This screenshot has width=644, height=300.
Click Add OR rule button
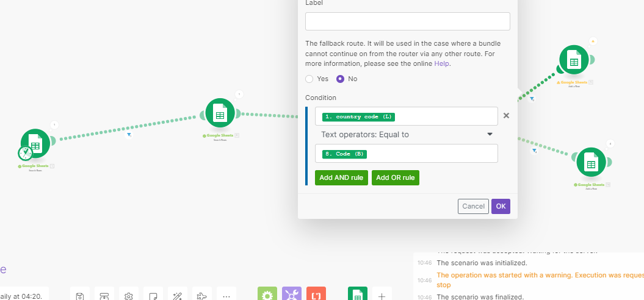396,177
